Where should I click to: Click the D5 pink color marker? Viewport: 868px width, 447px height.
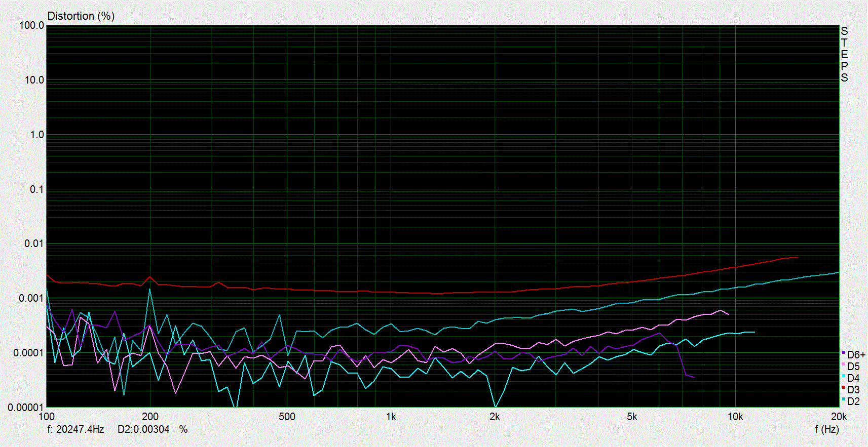[x=844, y=364]
